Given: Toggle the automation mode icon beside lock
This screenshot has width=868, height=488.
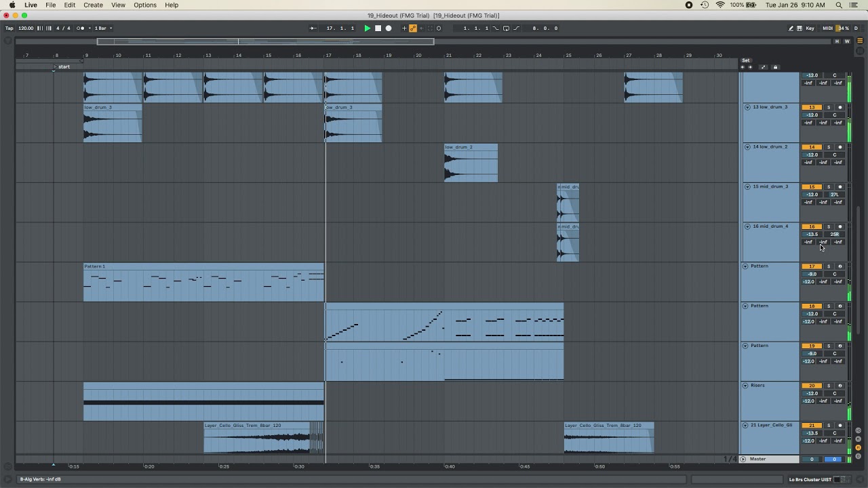Looking at the screenshot, I should [x=763, y=67].
